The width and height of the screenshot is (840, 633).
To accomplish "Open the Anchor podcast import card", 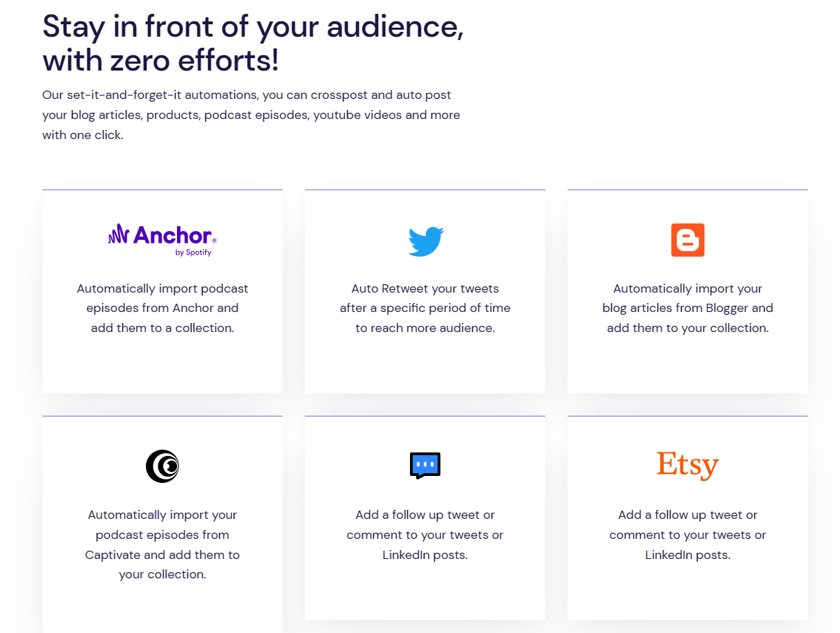I will [x=162, y=292].
